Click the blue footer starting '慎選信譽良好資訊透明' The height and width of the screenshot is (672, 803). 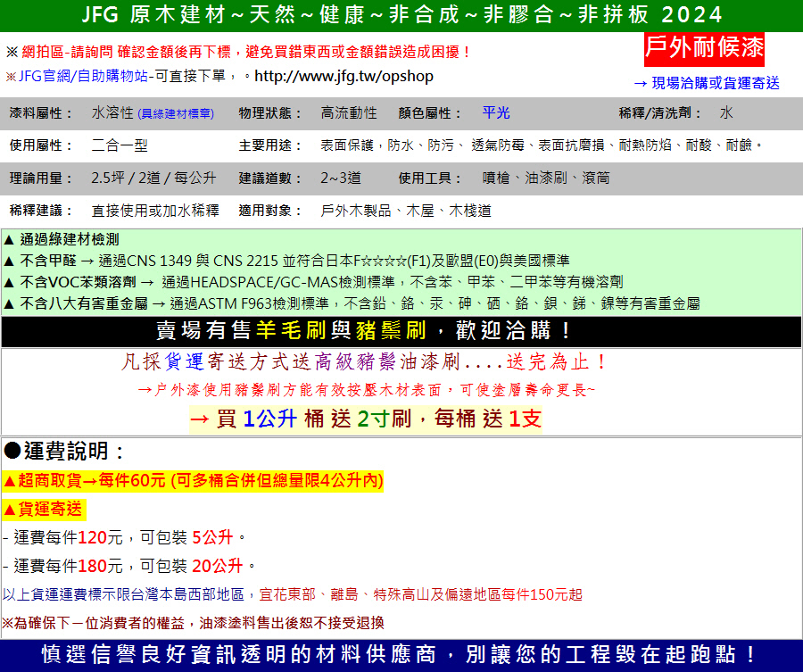coord(401,655)
